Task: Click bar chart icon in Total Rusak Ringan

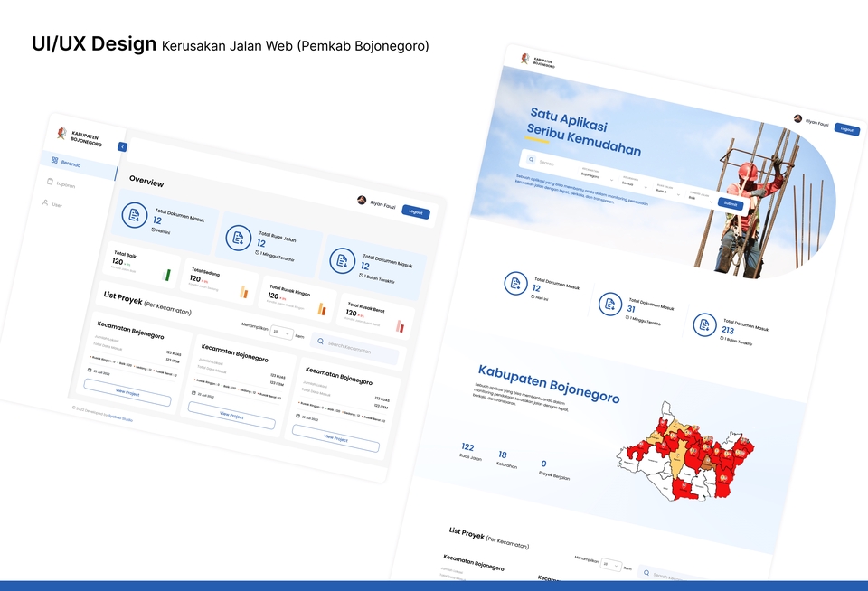Action: 322,309
